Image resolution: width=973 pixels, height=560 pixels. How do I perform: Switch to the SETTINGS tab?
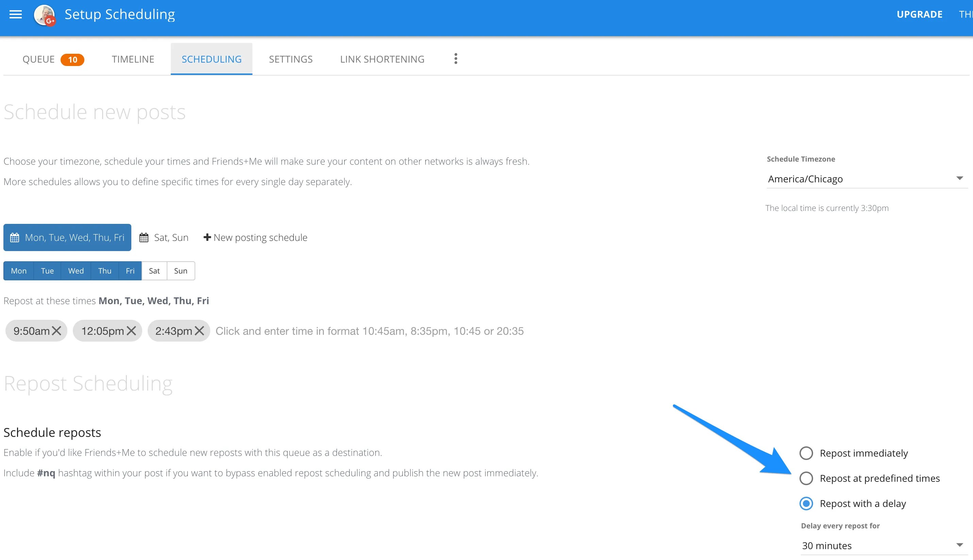tap(291, 59)
